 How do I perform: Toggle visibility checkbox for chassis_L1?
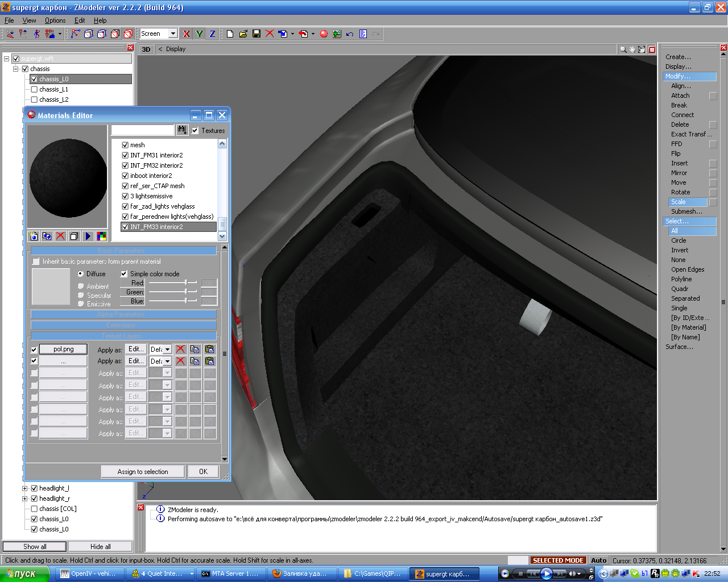click(x=34, y=89)
